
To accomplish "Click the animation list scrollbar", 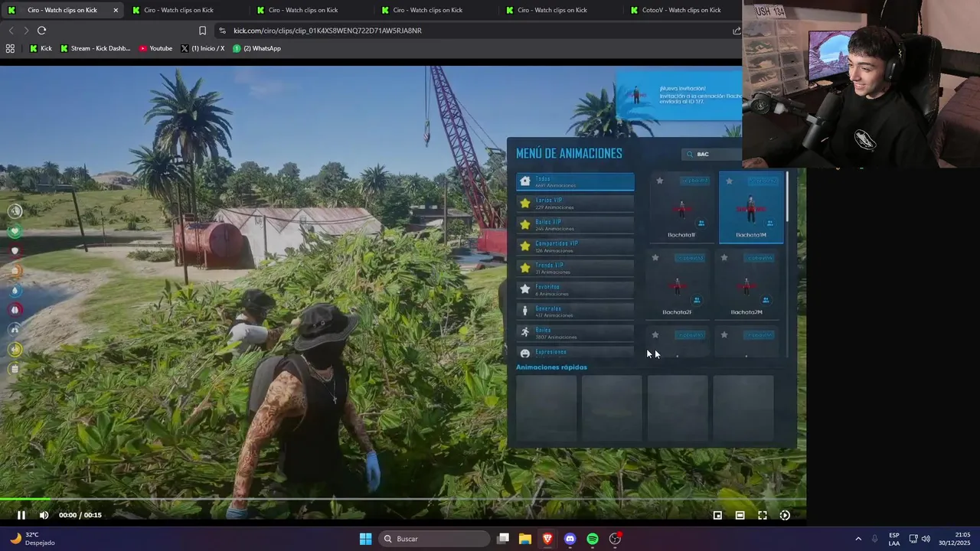I will point(787,198).
